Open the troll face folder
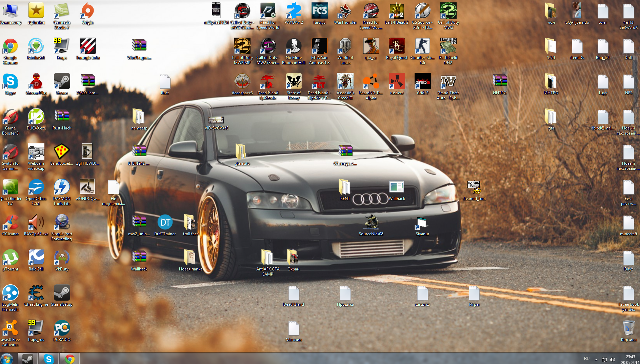Viewport: 640px width, 364px height. [x=191, y=225]
